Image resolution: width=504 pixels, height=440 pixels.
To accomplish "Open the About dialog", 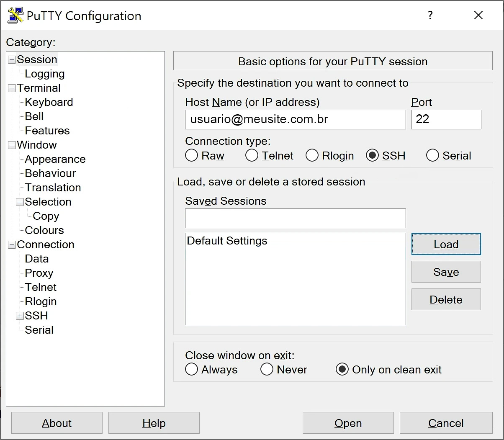I will point(57,423).
